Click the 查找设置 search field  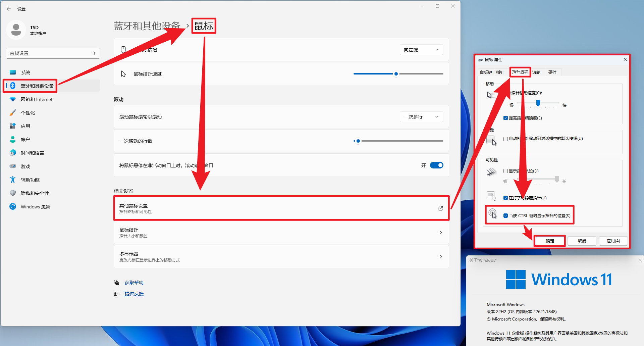click(x=53, y=53)
